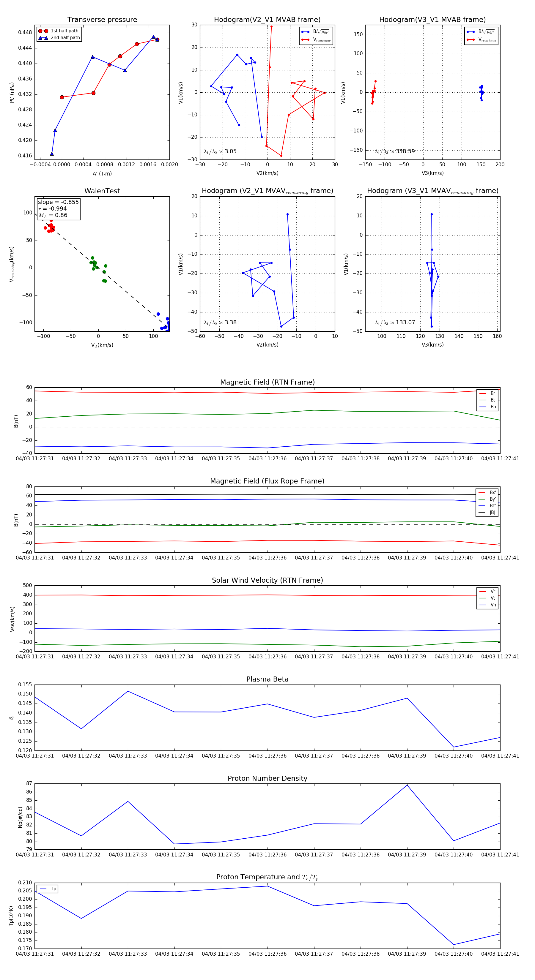
Task: Click the Bx' legend entry in the Flux Rope plot
Action: (x=487, y=492)
